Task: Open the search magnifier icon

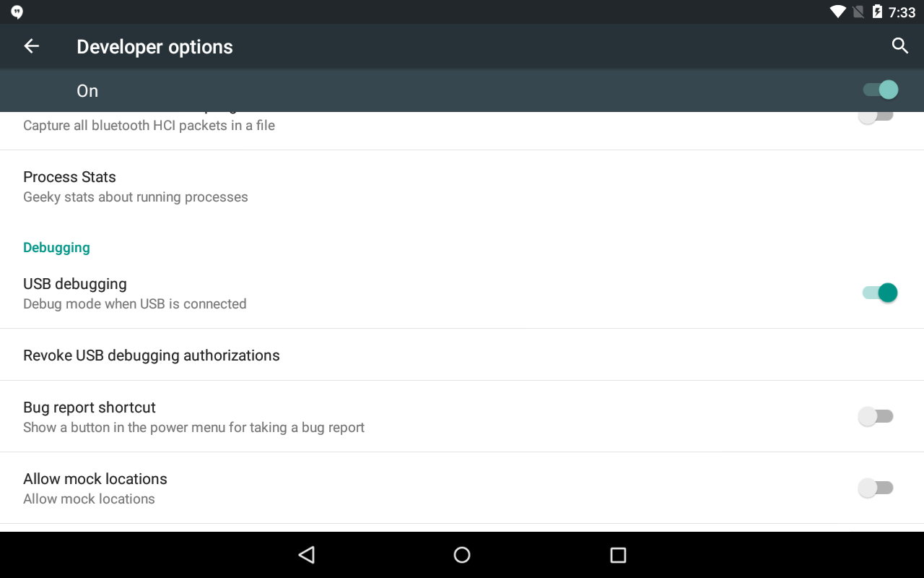Action: click(899, 46)
